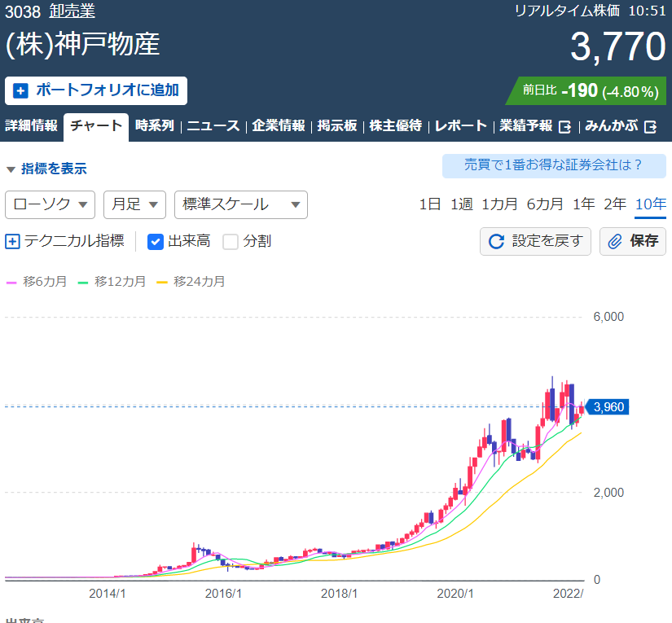This screenshot has height=623, width=672.
Task: Open the 標準スケール dropdown
Action: pyautogui.click(x=240, y=204)
